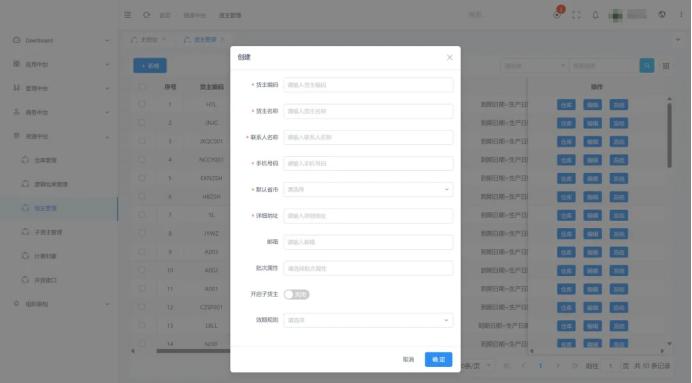
Task: Close the 创建 dialog with X icon
Action: 449,57
